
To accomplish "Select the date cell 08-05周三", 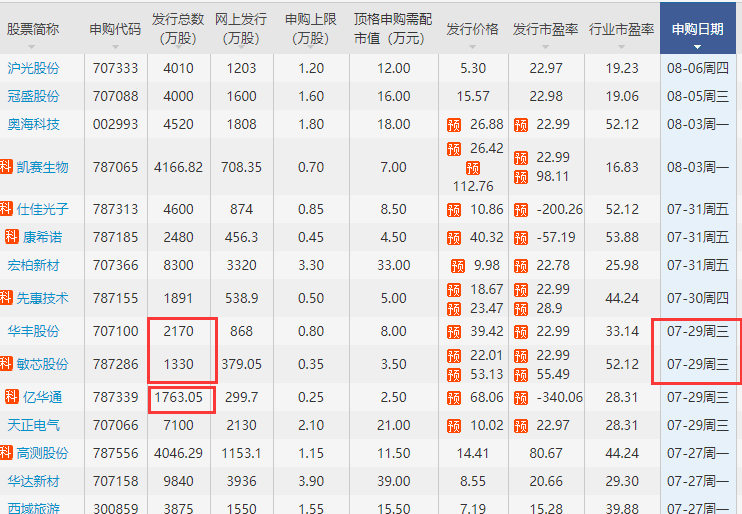I will click(x=698, y=96).
